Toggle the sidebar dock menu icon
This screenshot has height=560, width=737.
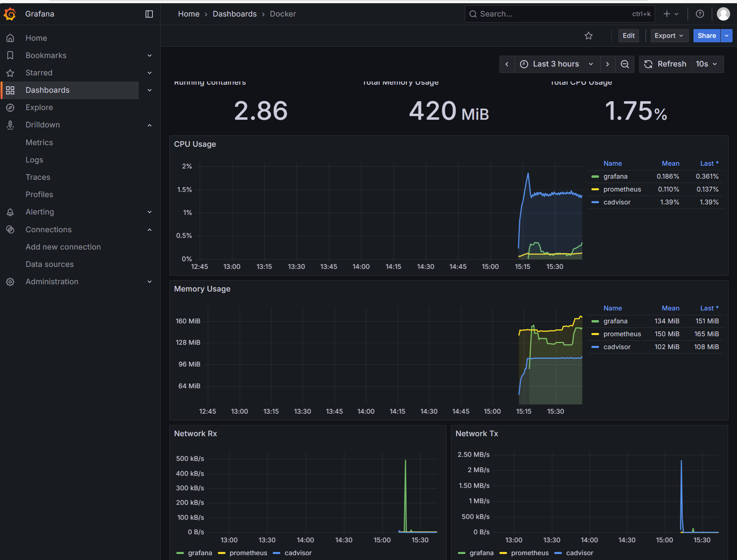point(149,14)
